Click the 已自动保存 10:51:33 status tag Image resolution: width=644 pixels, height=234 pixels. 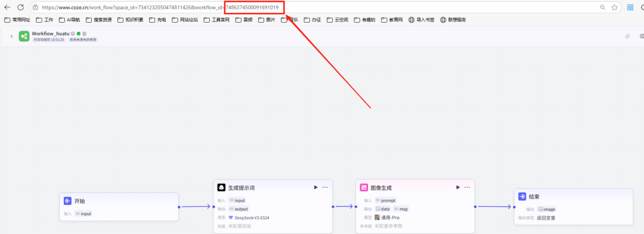(x=49, y=40)
